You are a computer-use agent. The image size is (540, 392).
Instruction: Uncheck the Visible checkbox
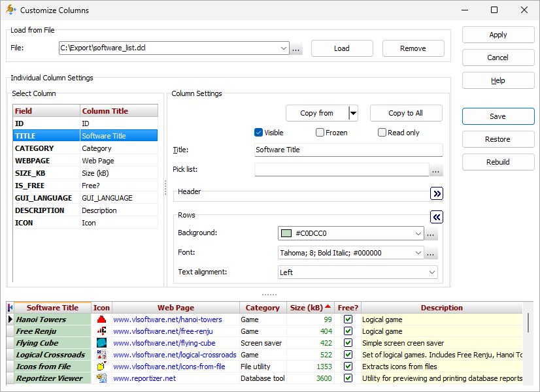[x=260, y=132]
